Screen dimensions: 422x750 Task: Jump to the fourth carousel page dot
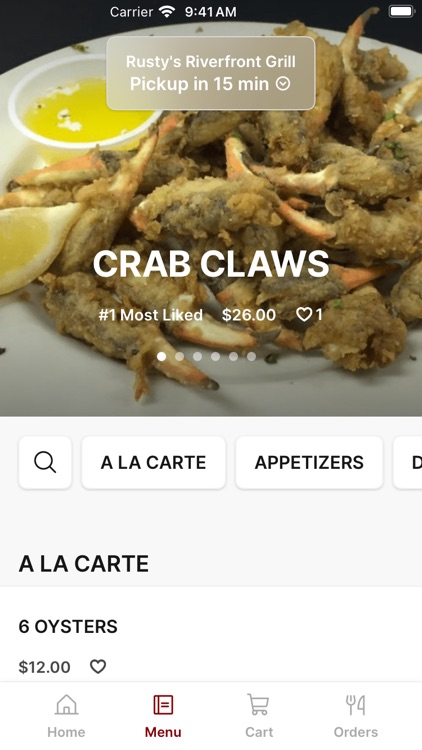pyautogui.click(x=215, y=356)
